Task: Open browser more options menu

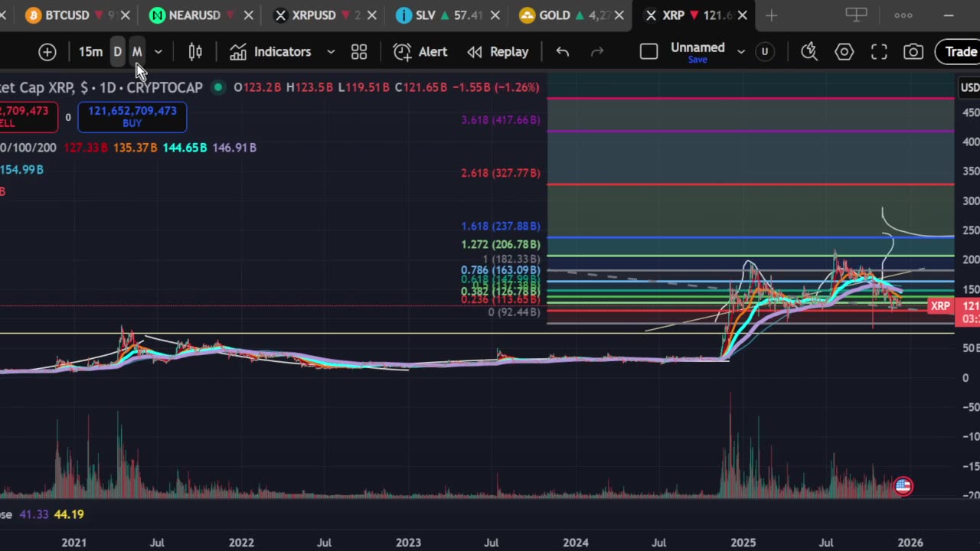Action: point(903,15)
